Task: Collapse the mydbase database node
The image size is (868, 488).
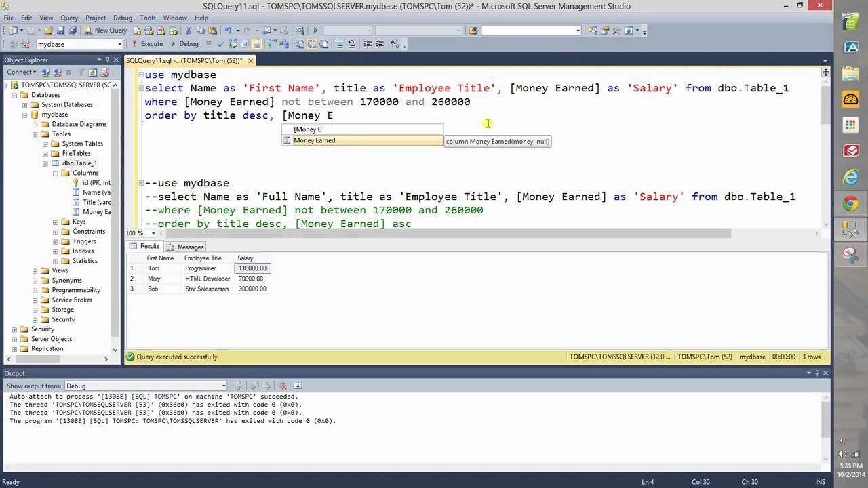Action: click(25, 115)
